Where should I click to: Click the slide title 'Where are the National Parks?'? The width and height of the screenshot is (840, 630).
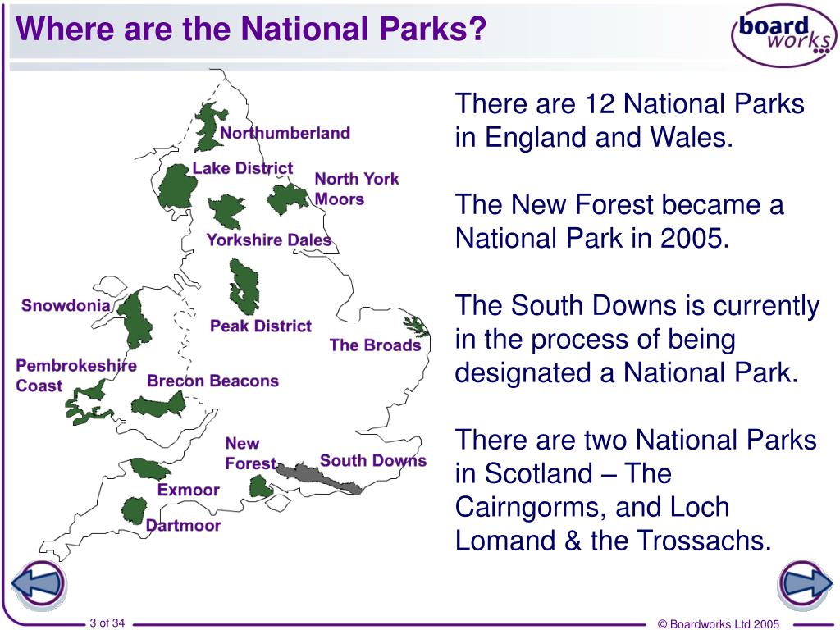tap(251, 29)
